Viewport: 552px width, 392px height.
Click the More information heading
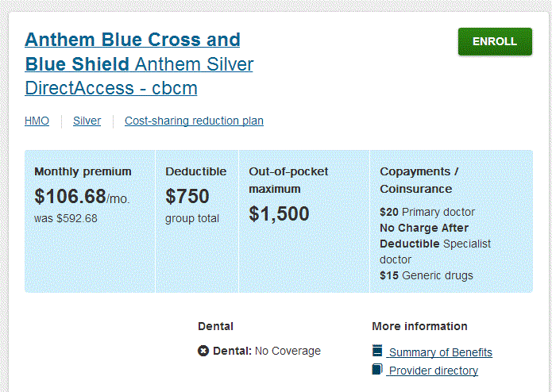tap(419, 326)
